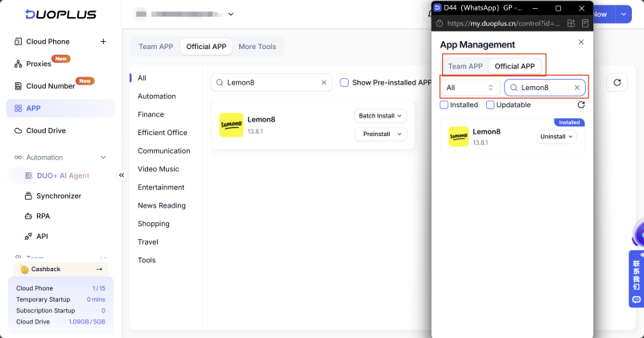Close the App Management panel
The height and width of the screenshot is (338, 644).
pyautogui.click(x=580, y=42)
